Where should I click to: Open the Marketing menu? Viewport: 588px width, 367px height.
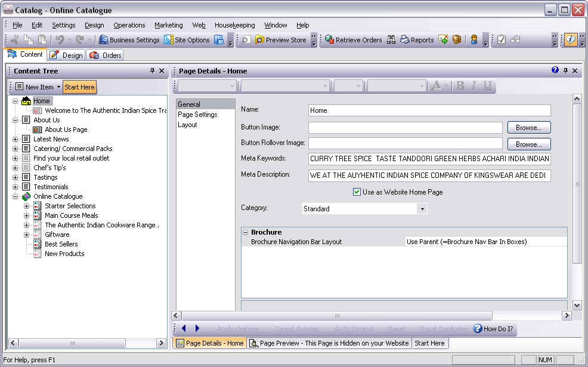pos(168,25)
